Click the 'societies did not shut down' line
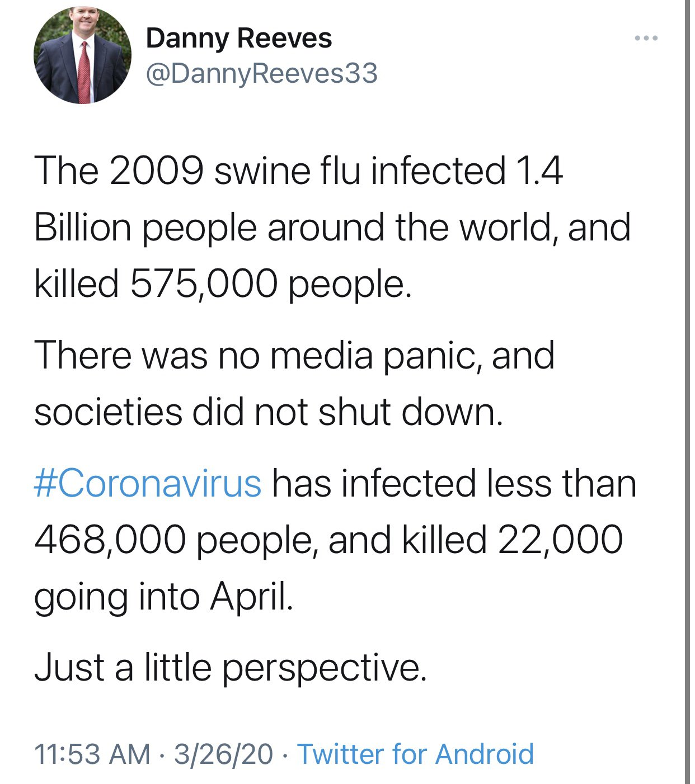 (269, 412)
